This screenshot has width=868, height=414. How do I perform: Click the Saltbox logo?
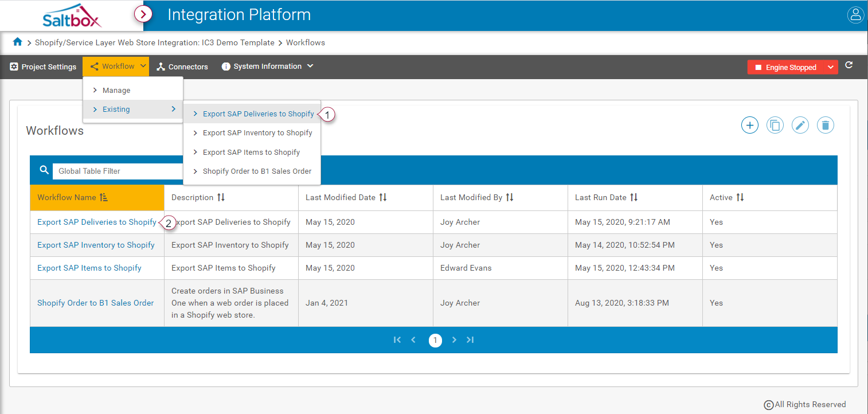(72, 15)
